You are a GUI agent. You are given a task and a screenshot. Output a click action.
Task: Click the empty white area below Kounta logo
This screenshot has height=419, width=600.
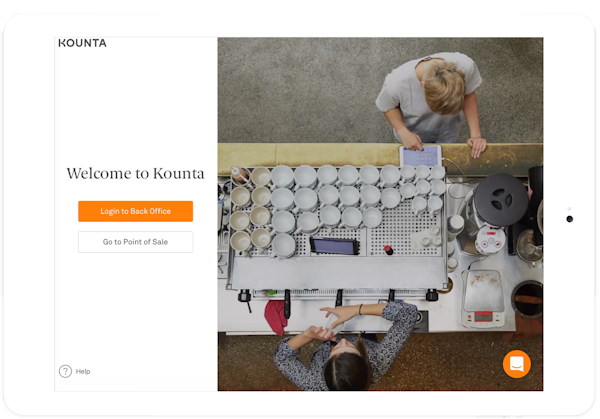[135, 100]
